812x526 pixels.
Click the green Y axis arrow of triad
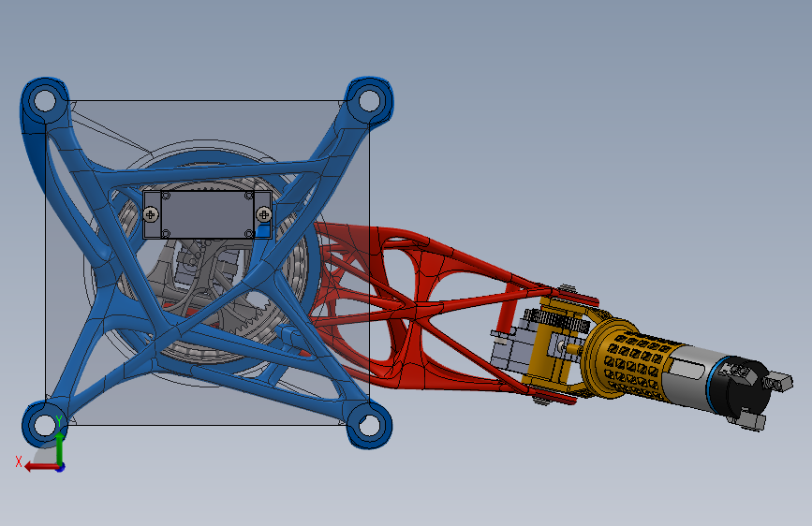click(x=60, y=446)
